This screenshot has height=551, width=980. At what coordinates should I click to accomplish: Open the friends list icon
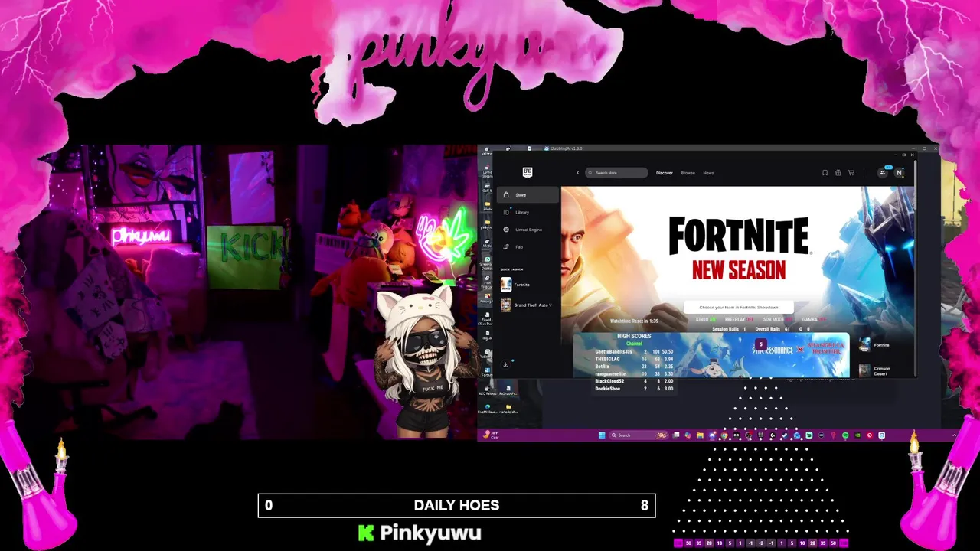882,173
